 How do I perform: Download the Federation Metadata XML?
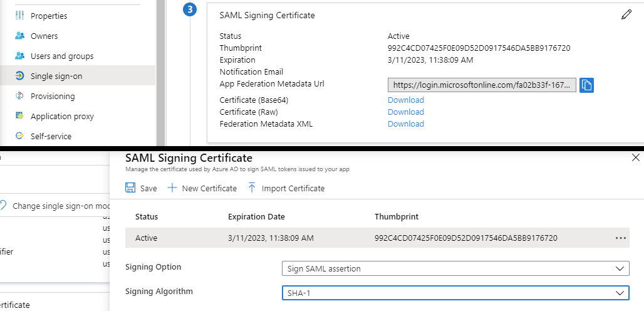click(x=405, y=124)
